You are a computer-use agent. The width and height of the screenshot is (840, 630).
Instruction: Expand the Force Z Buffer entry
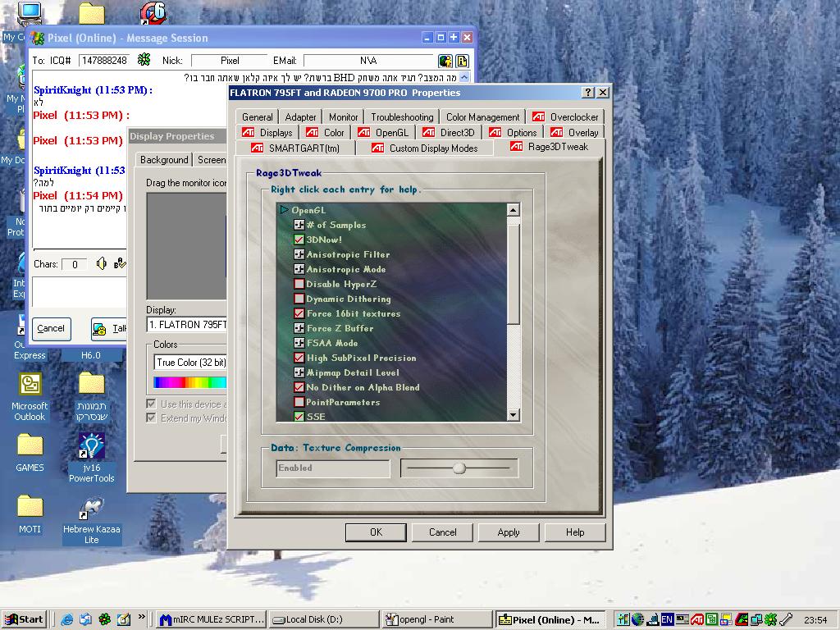299,328
